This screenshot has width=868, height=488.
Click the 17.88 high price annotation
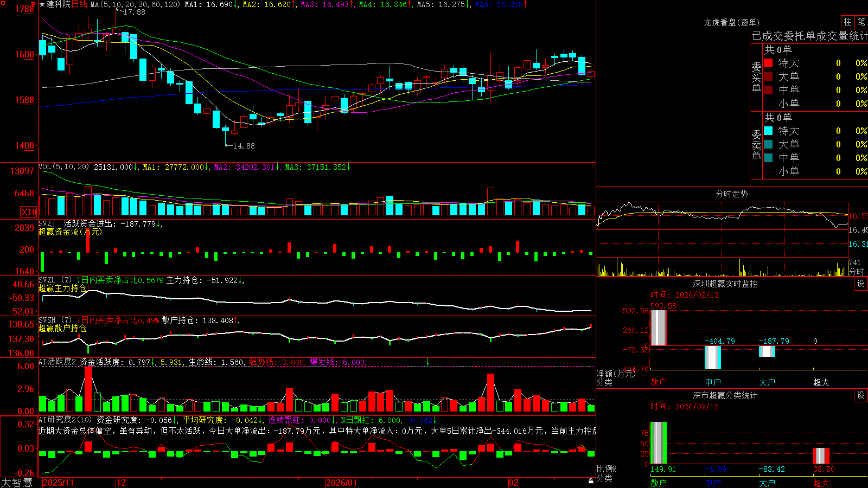pyautogui.click(x=135, y=12)
